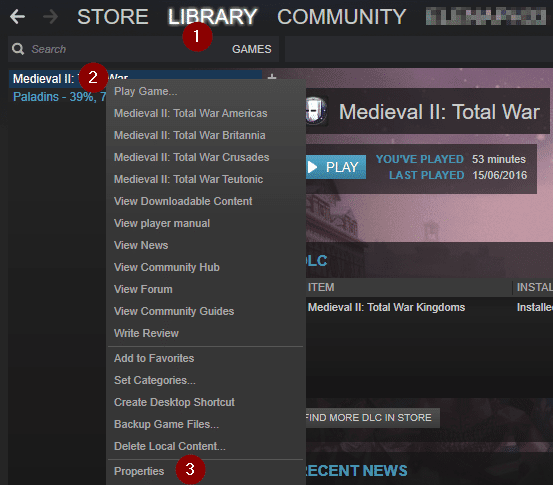The height and width of the screenshot is (485, 553).
Task: Select View Downloadable Content menu entry
Action: [183, 201]
